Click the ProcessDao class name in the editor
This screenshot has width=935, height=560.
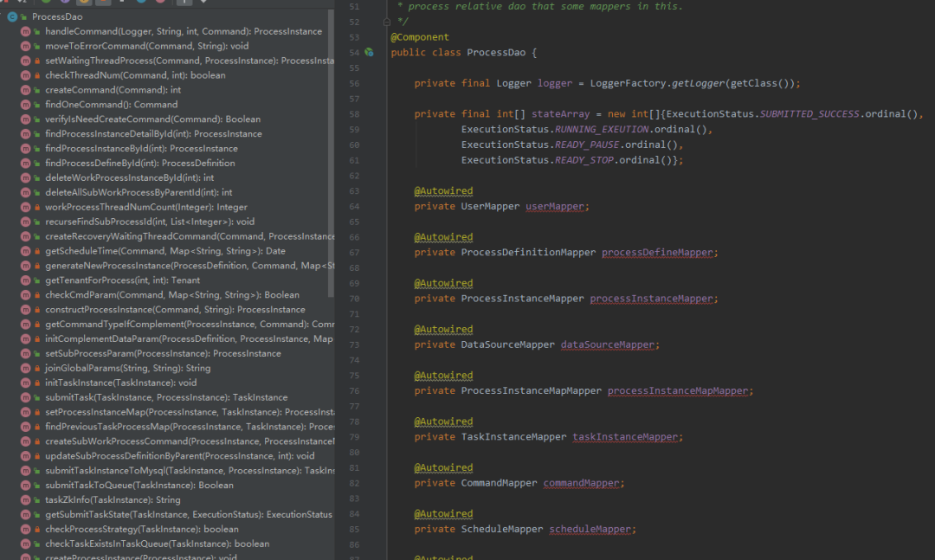(x=496, y=53)
